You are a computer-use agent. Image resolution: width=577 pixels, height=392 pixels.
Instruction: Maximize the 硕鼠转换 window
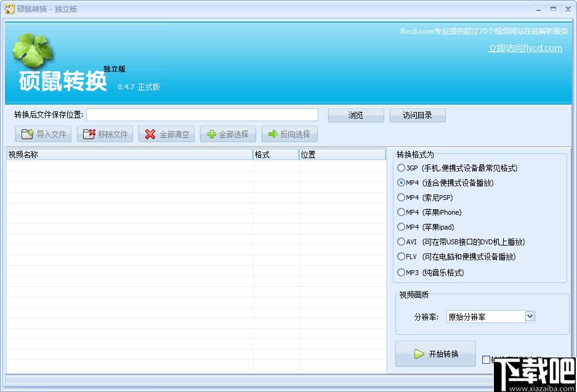coord(553,10)
